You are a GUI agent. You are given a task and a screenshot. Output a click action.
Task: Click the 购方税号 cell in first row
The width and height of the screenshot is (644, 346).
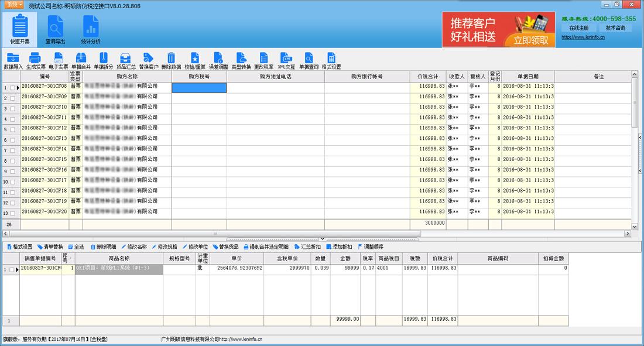tap(199, 88)
